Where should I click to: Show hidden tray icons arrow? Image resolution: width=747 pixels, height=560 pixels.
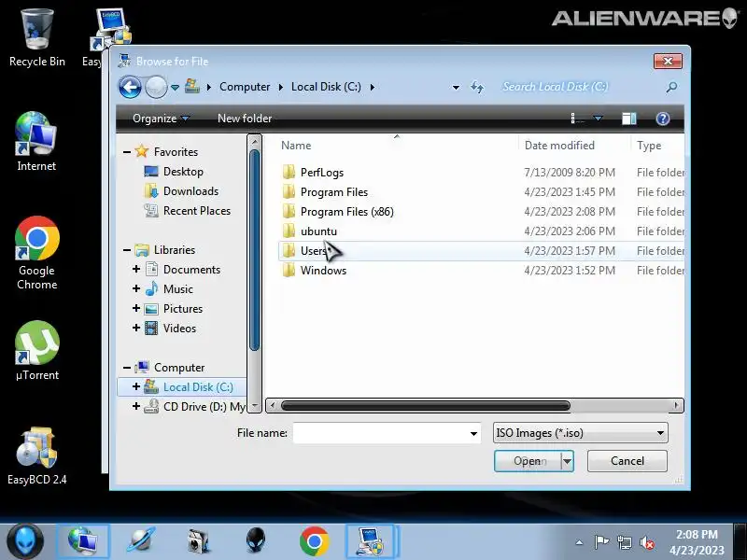(x=579, y=542)
